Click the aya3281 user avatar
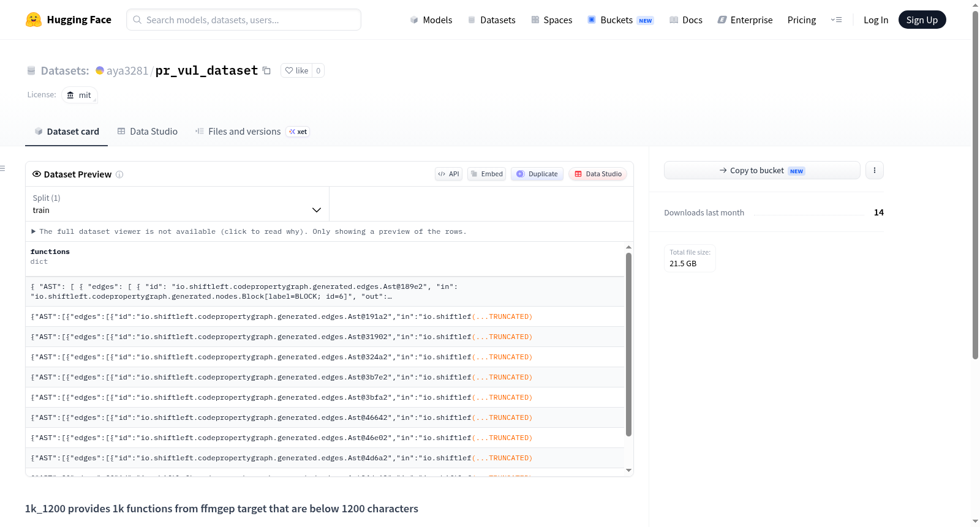 tap(99, 70)
